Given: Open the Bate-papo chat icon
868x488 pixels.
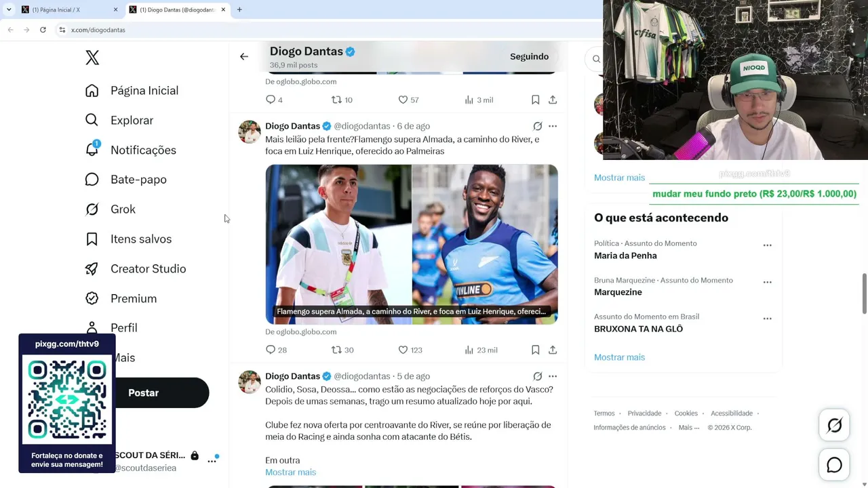Looking at the screenshot, I should pyautogui.click(x=92, y=180).
